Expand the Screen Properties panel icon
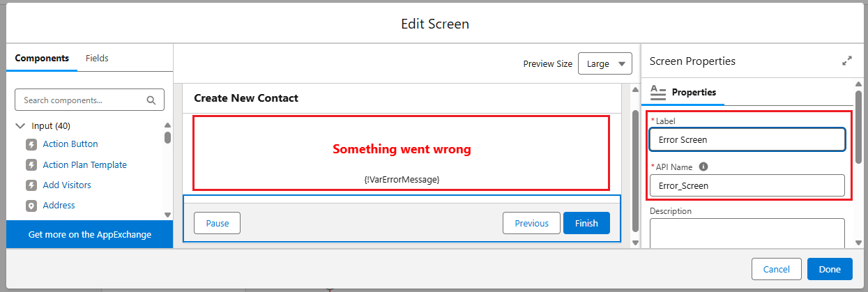The height and width of the screenshot is (292, 868). 847,61
